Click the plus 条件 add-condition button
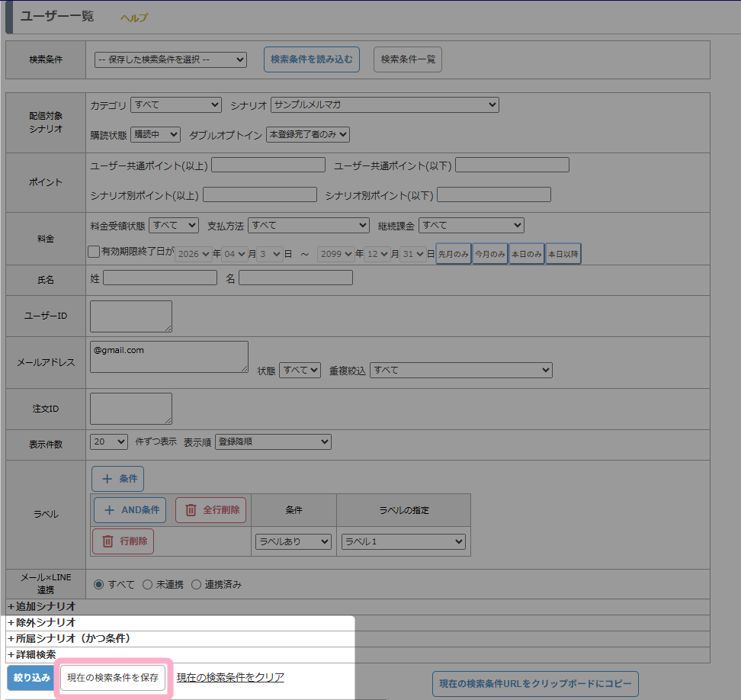The height and width of the screenshot is (700, 741). click(117, 479)
